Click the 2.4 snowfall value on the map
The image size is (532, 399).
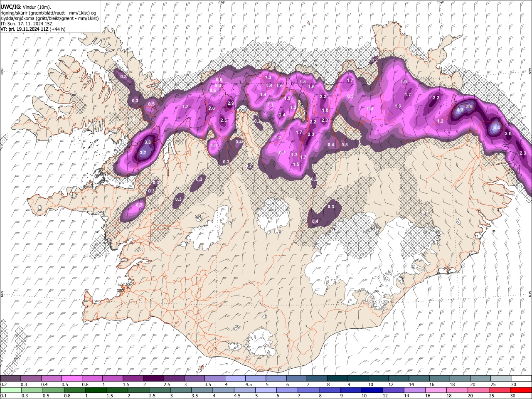click(282, 115)
